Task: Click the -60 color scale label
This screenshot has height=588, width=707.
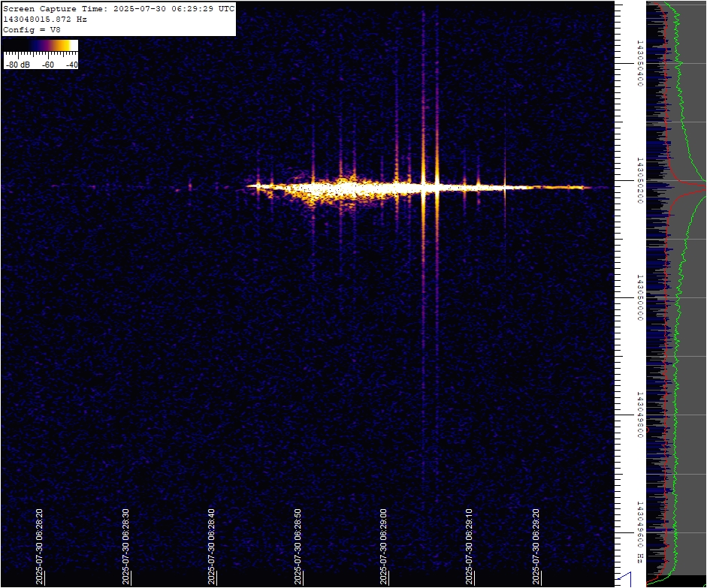Action: coord(48,65)
